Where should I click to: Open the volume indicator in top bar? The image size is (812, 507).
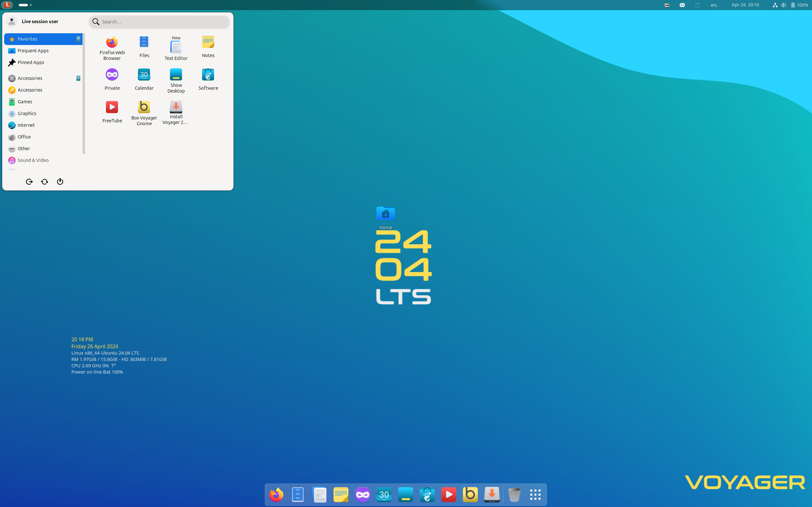783,5
